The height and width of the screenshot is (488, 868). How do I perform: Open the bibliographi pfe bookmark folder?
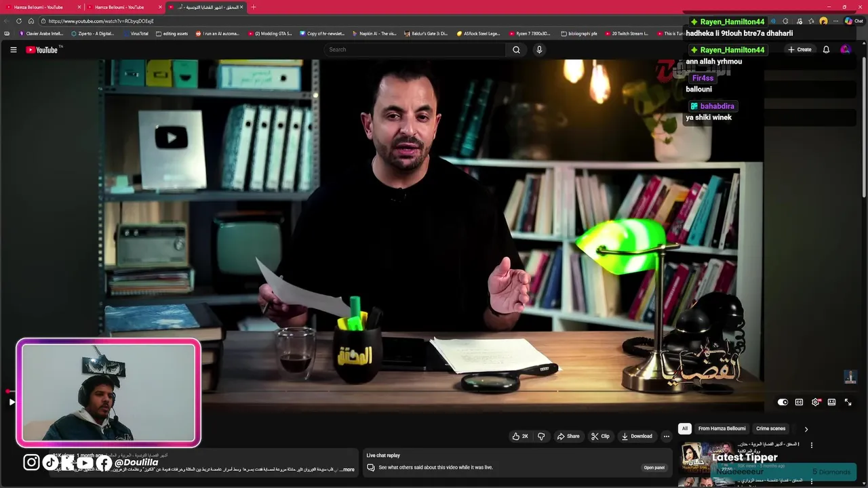coord(579,33)
